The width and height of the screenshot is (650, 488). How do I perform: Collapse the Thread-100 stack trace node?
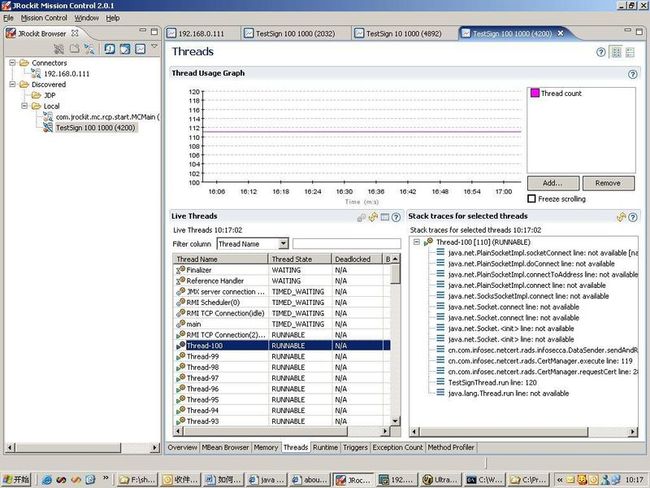417,242
